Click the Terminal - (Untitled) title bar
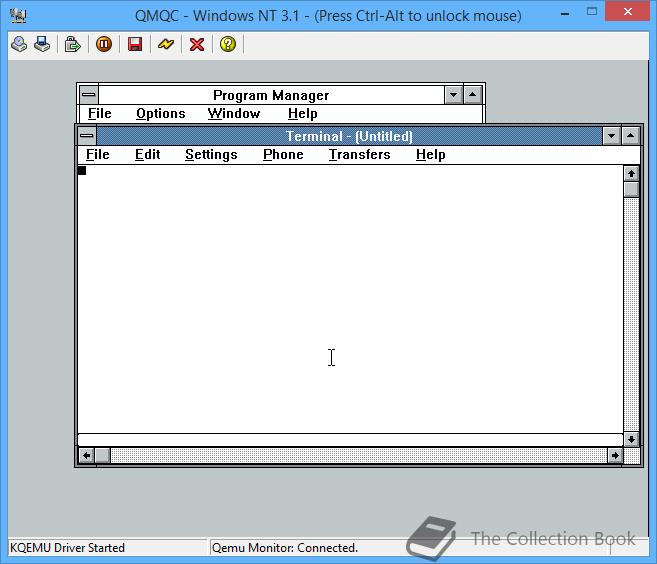This screenshot has width=657, height=564. pos(349,136)
